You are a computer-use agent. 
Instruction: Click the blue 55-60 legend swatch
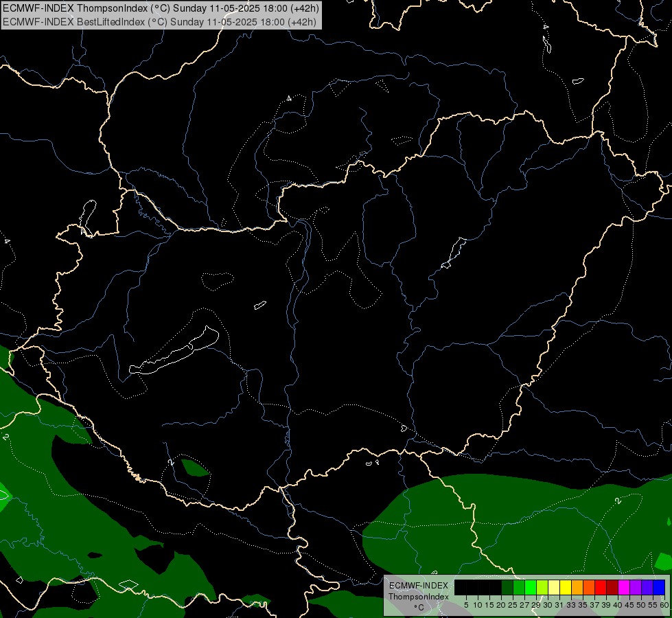point(659,587)
